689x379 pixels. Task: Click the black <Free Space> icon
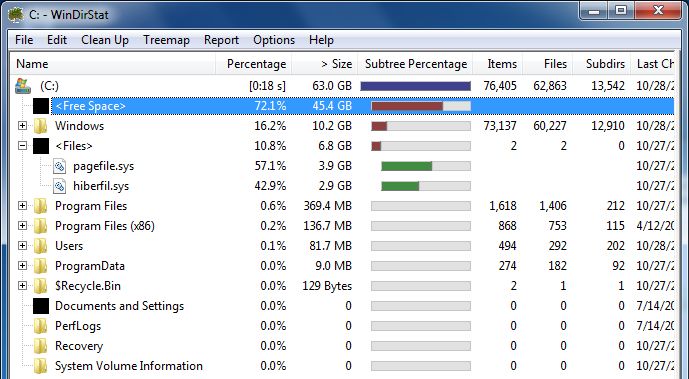pyautogui.click(x=41, y=106)
